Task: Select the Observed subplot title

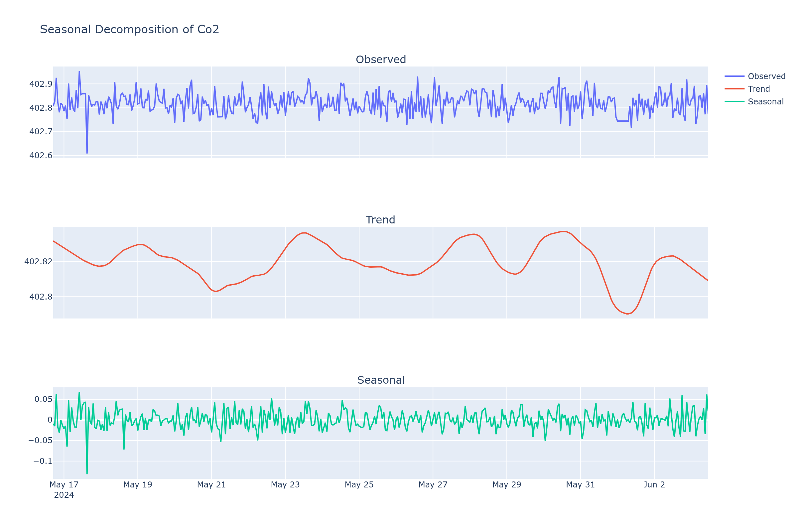Action: click(x=381, y=59)
